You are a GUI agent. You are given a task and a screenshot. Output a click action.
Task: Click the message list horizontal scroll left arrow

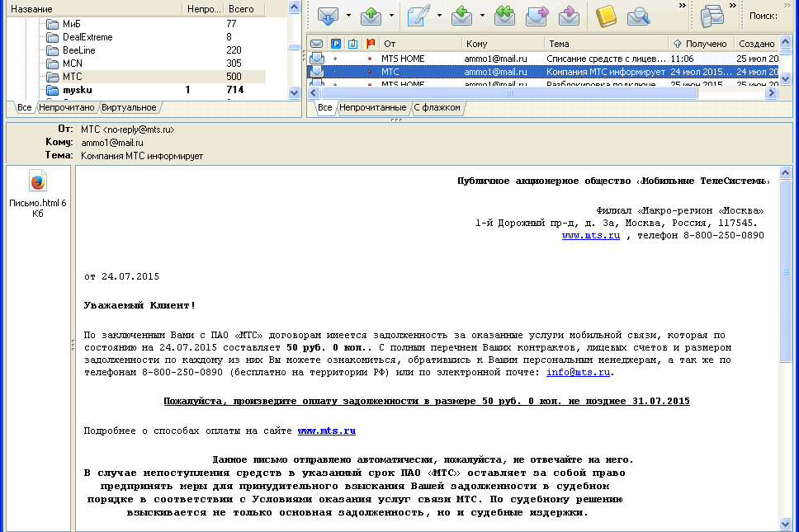pyautogui.click(x=314, y=92)
